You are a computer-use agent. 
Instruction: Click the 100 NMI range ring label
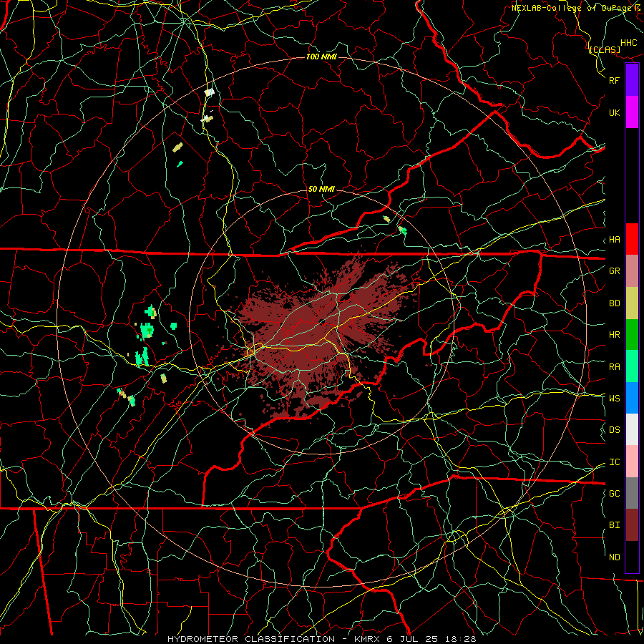321,57
